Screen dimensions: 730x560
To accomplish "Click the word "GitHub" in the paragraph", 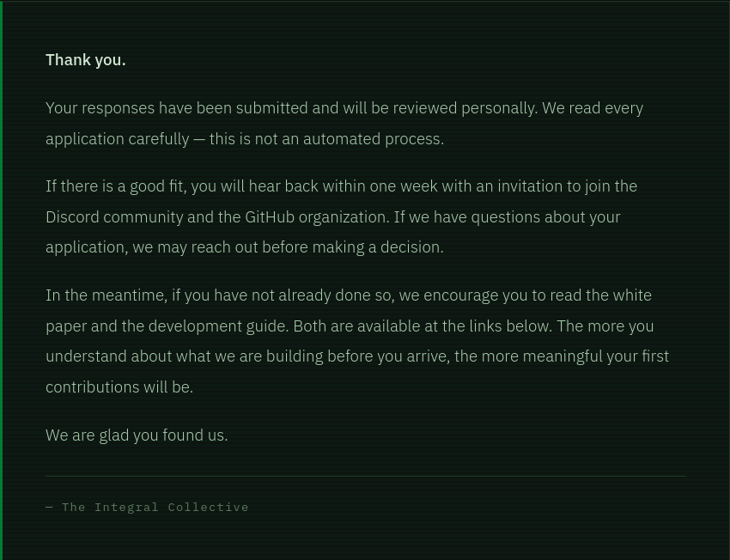I will click(x=270, y=217).
